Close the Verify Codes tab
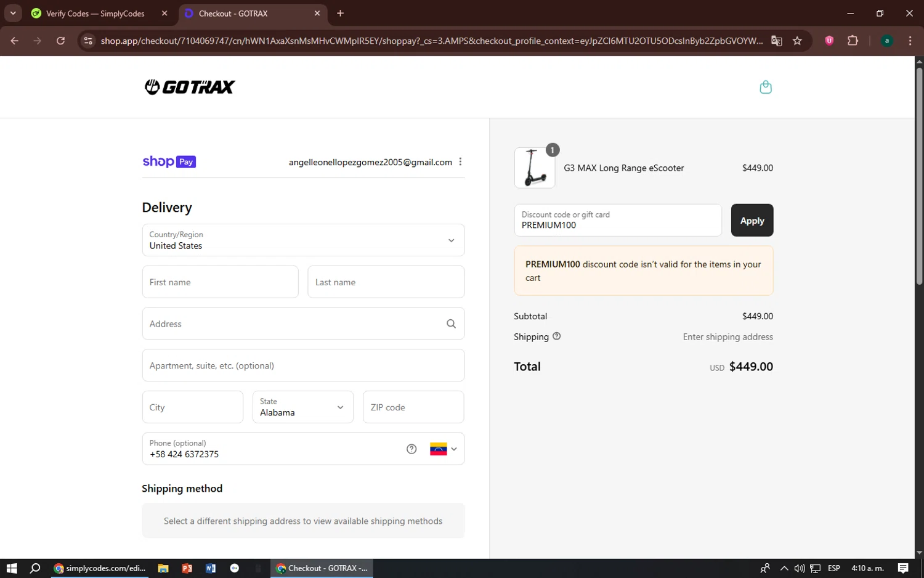Image resolution: width=924 pixels, height=578 pixels. coord(164,14)
